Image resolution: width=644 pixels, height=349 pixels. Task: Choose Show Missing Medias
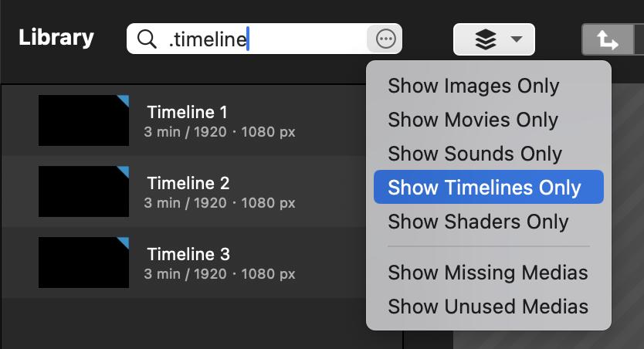pyautogui.click(x=487, y=273)
